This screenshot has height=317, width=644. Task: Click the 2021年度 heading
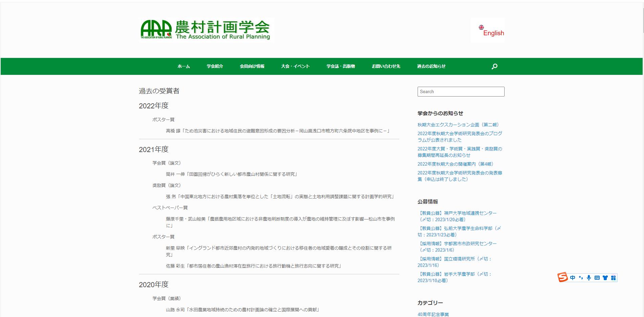154,149
